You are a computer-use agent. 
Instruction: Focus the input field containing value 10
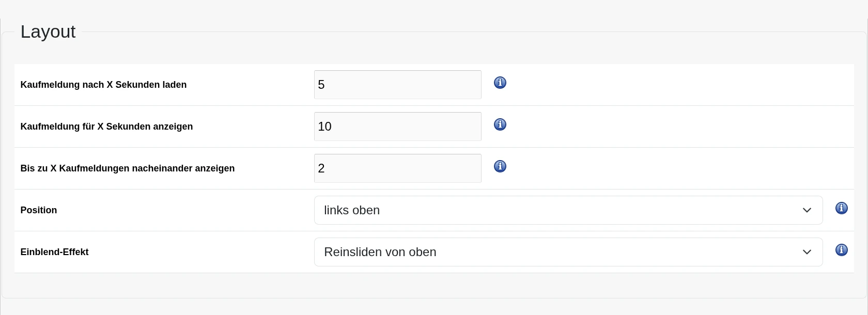(398, 127)
